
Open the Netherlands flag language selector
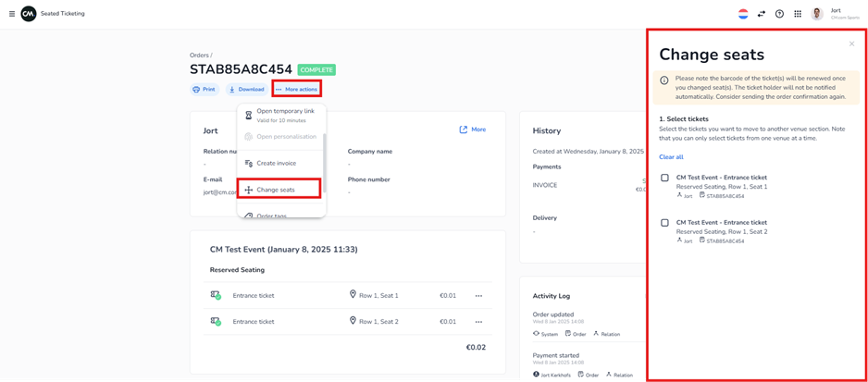[x=743, y=14]
